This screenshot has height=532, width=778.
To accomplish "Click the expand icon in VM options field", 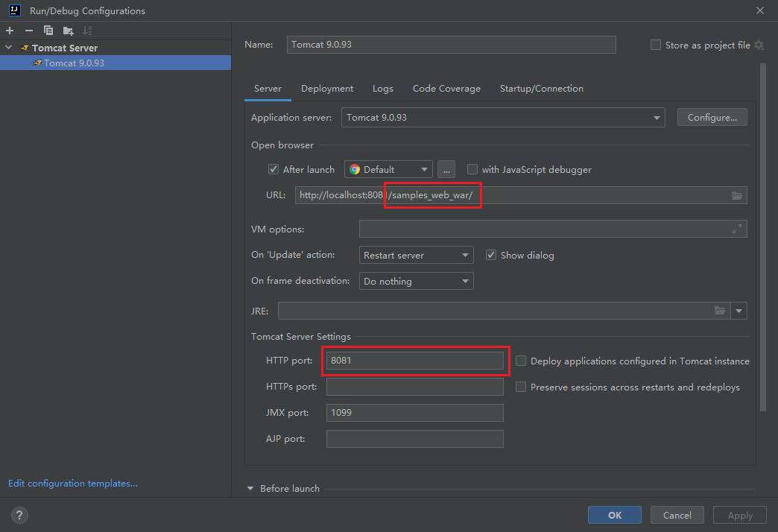I will pyautogui.click(x=737, y=229).
